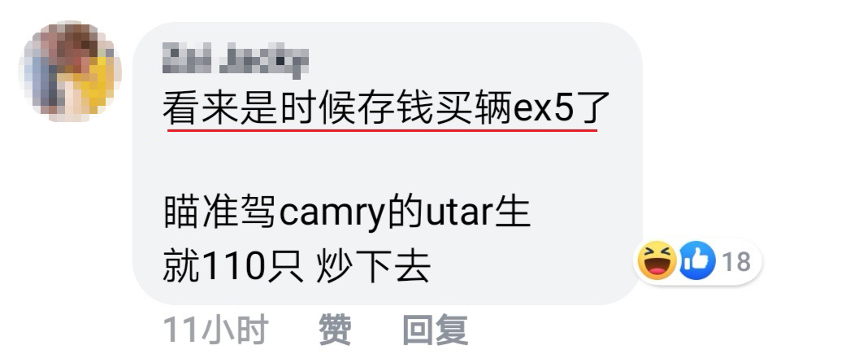Click the blue thumbs-up Like reaction icon
The image size is (868, 354).
(697, 260)
